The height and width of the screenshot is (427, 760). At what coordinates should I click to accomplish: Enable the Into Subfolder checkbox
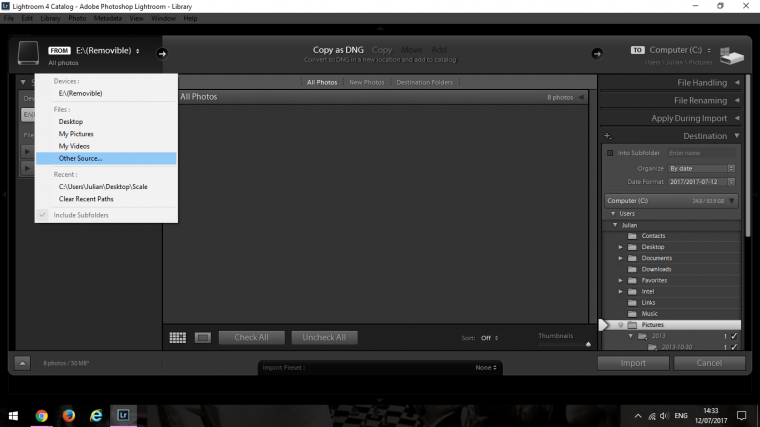coord(610,153)
